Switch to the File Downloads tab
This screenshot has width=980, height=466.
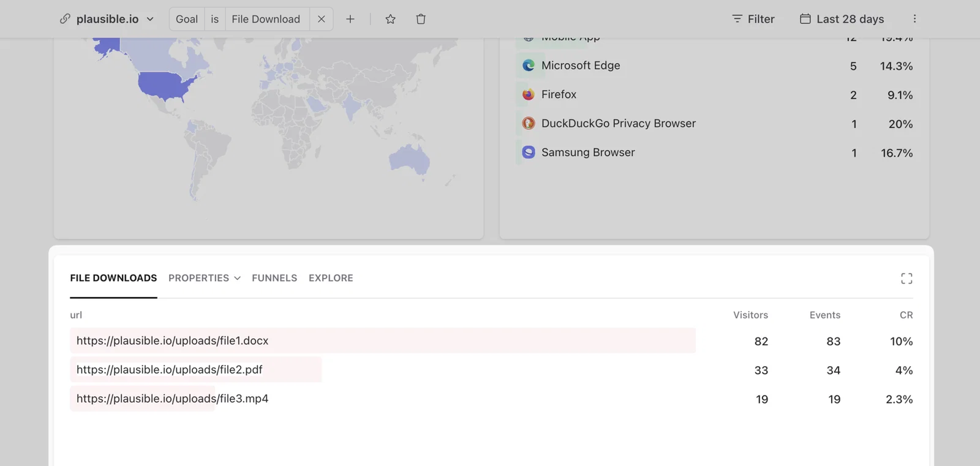(113, 278)
